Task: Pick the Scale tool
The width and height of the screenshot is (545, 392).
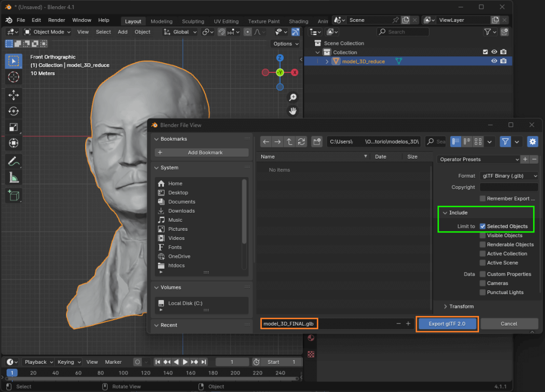Action: click(13, 127)
